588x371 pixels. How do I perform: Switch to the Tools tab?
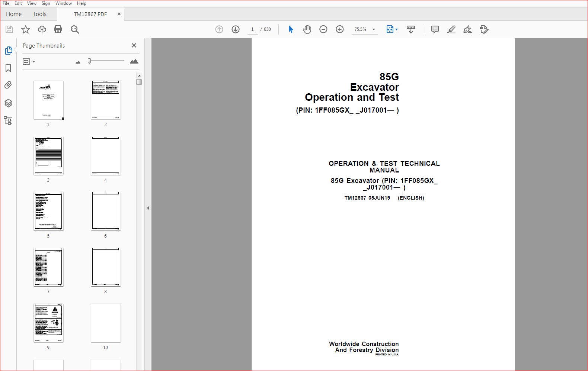tap(39, 14)
